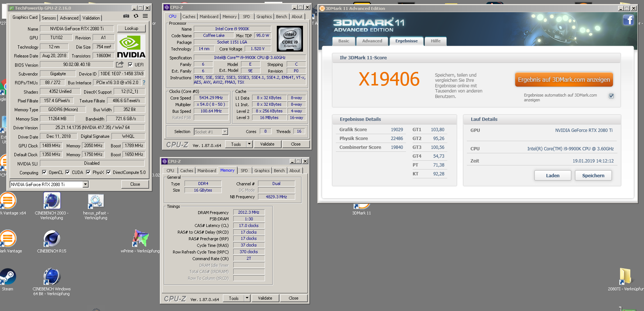Open About tab in Memory CPU-Z window

295,171
